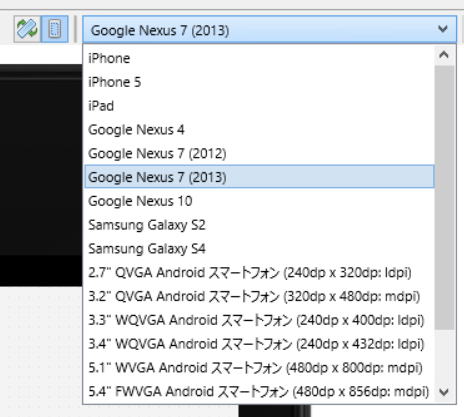Select Samsung Galaxy S2 from the list
The width and height of the screenshot is (464, 417).
tap(259, 225)
